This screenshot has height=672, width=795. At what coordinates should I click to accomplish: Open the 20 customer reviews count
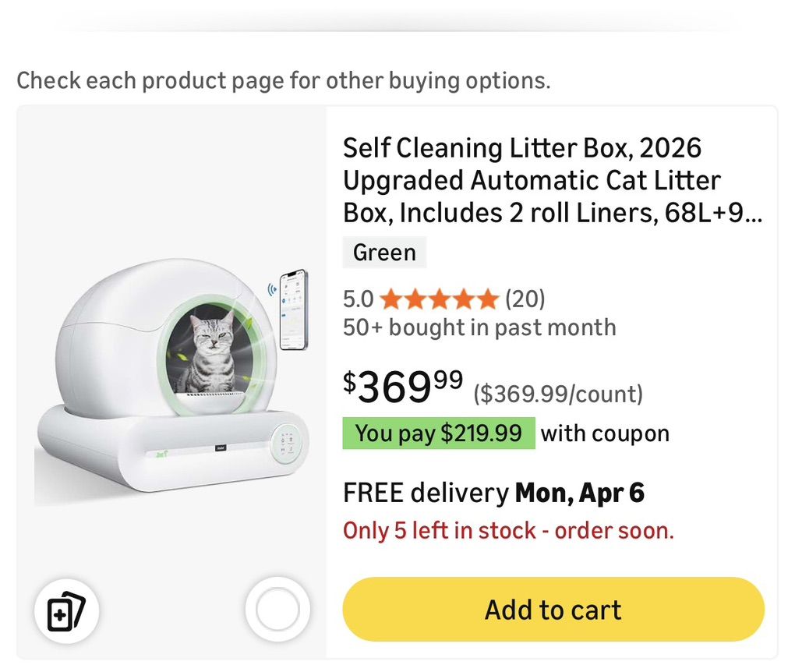(525, 299)
